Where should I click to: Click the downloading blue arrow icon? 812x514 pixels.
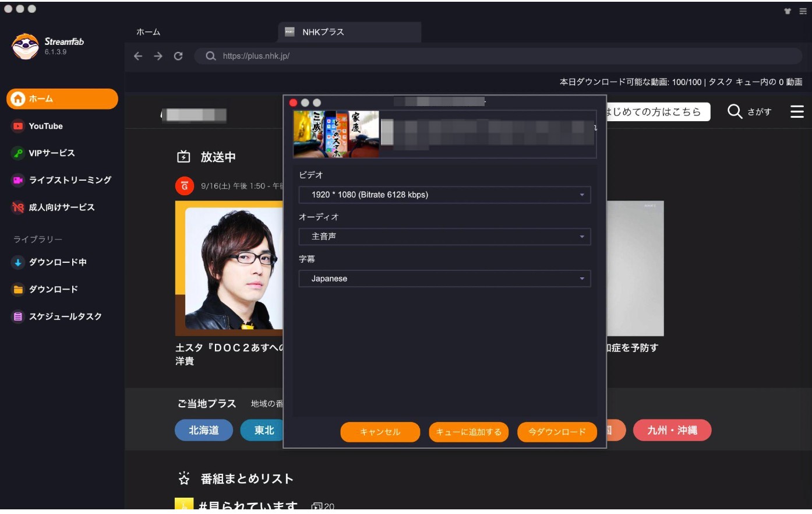click(18, 262)
